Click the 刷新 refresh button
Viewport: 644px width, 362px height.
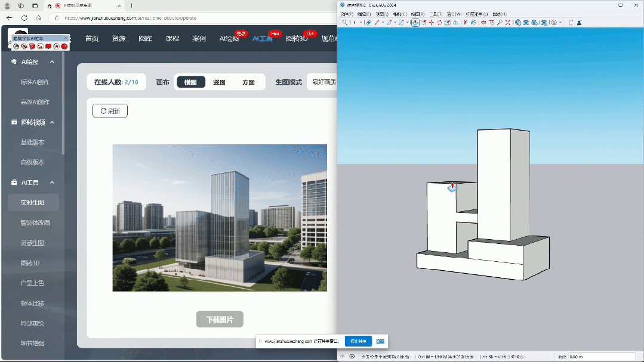click(x=110, y=111)
